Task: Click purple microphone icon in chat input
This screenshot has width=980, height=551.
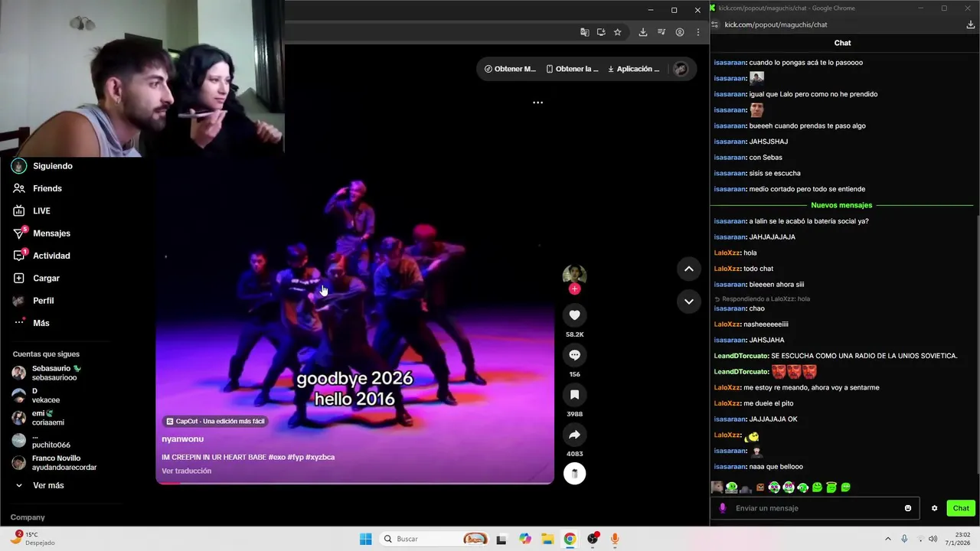Action: tap(723, 508)
